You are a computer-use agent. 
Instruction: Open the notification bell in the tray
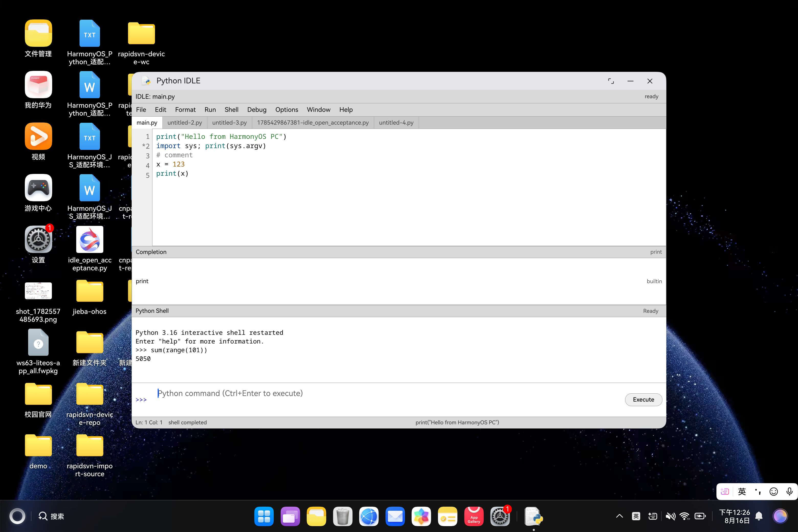[x=759, y=516]
